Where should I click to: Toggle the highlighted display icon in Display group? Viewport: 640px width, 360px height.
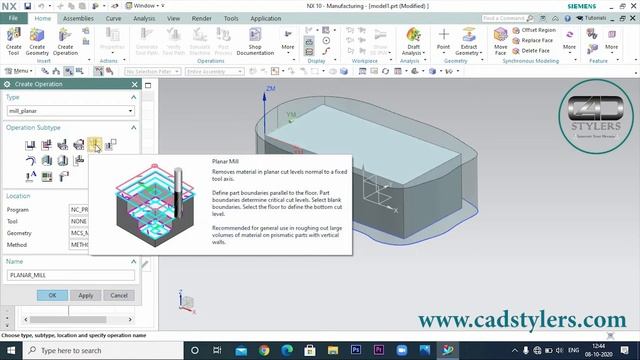(x=309, y=42)
